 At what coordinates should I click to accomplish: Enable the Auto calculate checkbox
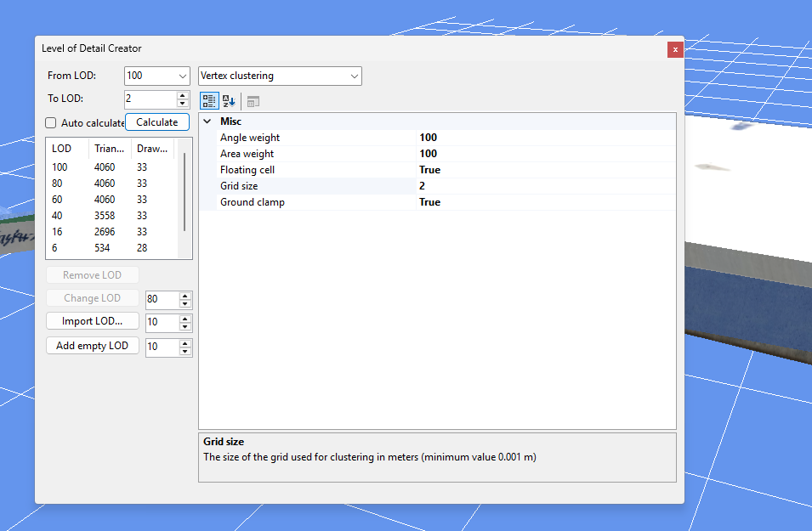49,122
